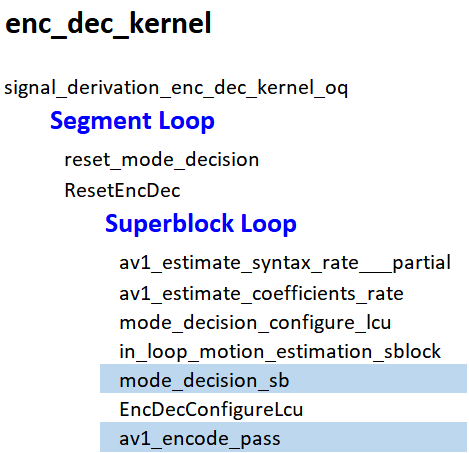
Task: Select signal_derivation_enc_dec_kernel_oq function entry
Action: coord(176,89)
